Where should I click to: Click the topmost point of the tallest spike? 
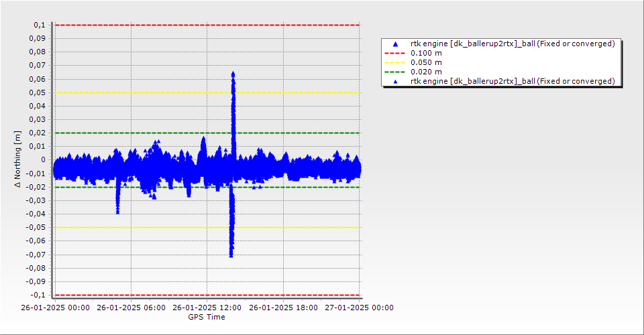coord(233,74)
